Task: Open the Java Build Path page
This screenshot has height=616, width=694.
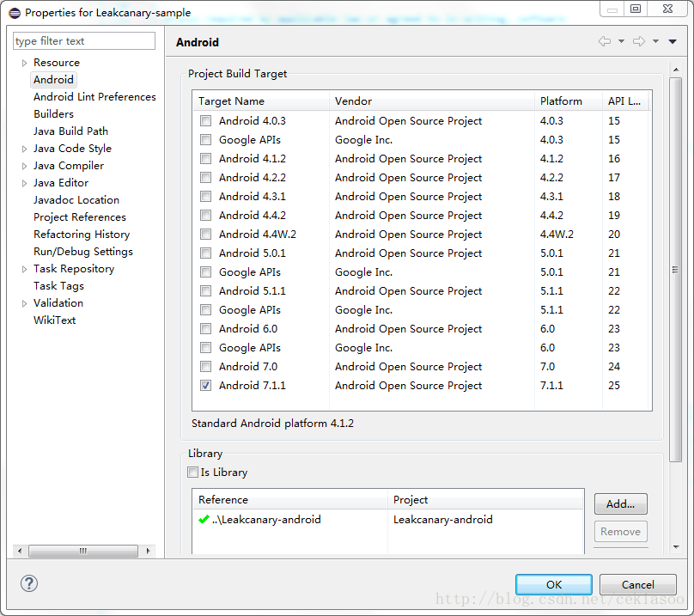Action: pos(70,131)
